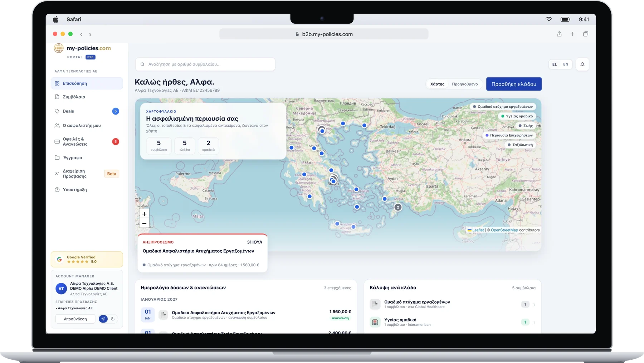Viewport: 644px width, 363px height.
Task: Click the Προσθήκη κλάδου button
Action: pyautogui.click(x=514, y=84)
